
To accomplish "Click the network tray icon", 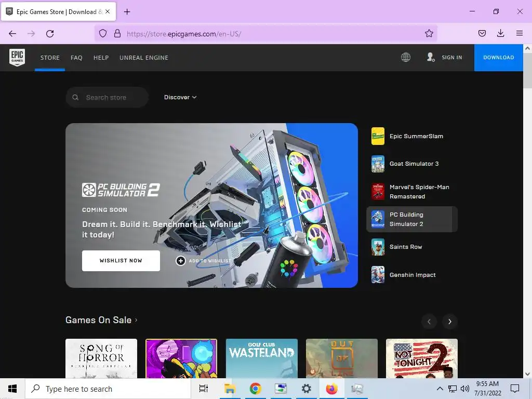I will (x=453, y=389).
